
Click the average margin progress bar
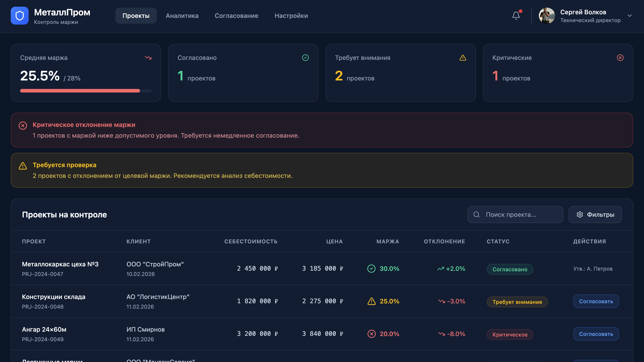(x=86, y=91)
